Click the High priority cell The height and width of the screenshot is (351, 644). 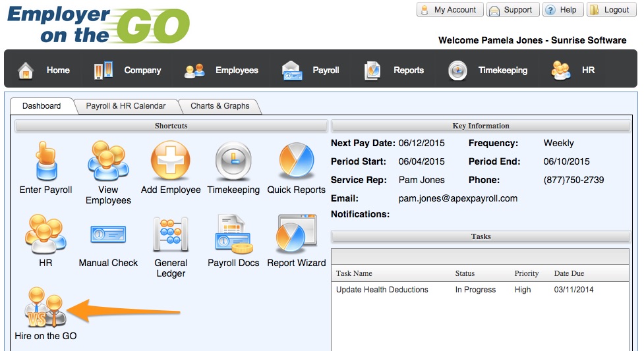click(x=523, y=289)
